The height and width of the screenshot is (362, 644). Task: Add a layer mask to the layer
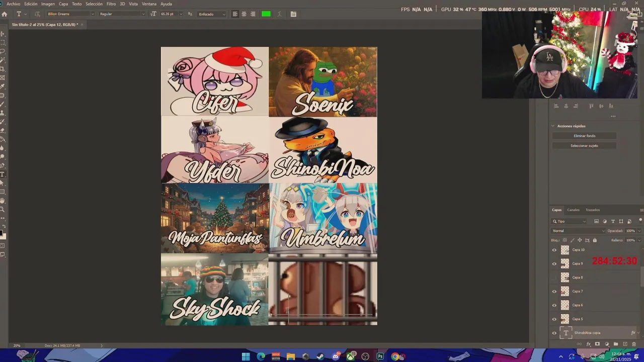click(x=597, y=344)
